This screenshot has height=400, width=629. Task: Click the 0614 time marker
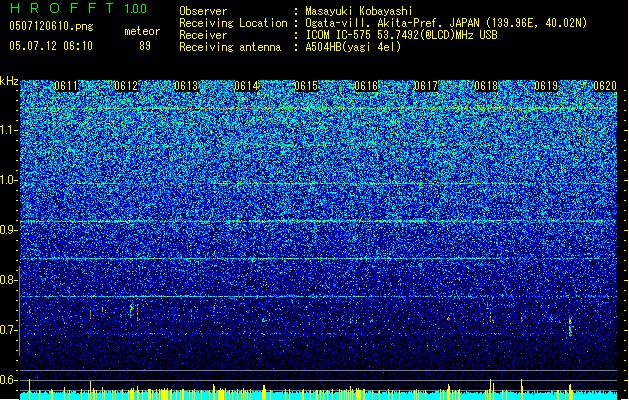(x=246, y=86)
